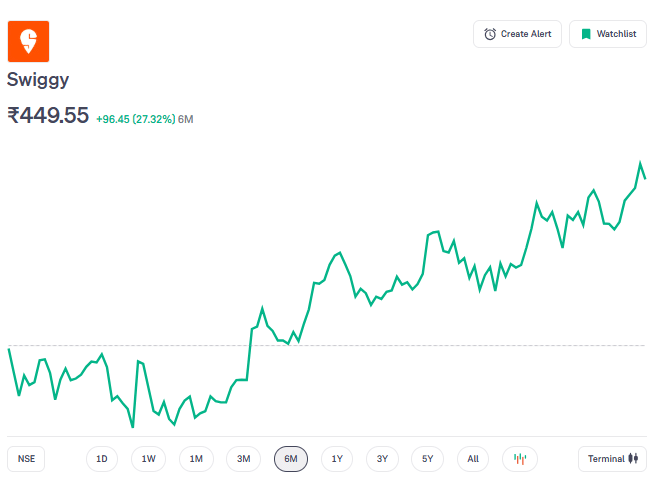The image size is (663, 477).
Task: Click the +96.45 (27.32%) change text
Action: 136,119
